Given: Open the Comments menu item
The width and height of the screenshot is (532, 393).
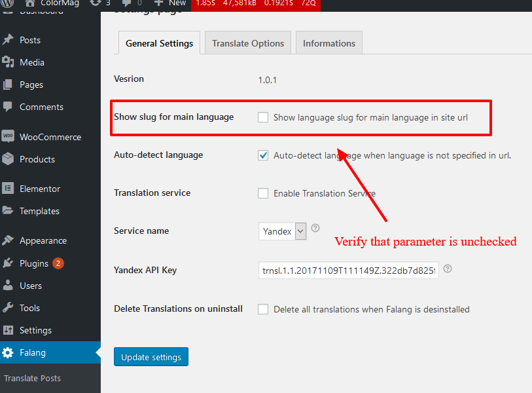Looking at the screenshot, I should [50, 107].
